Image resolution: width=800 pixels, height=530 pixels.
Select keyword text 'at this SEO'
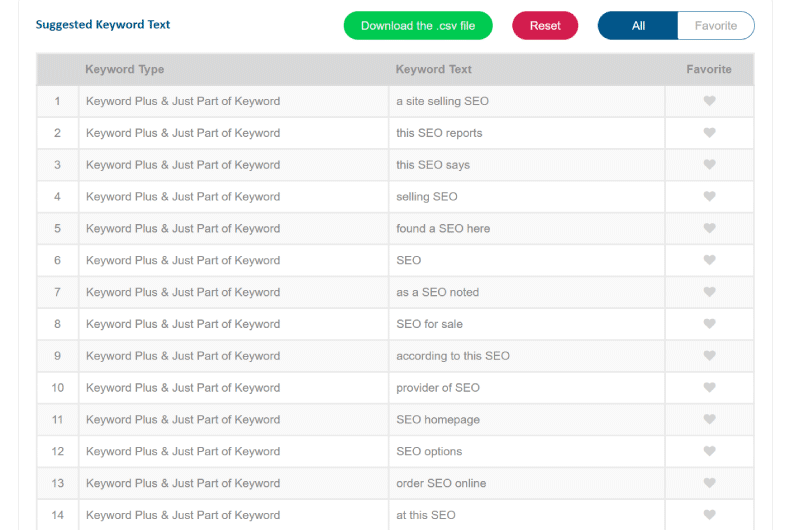426,515
